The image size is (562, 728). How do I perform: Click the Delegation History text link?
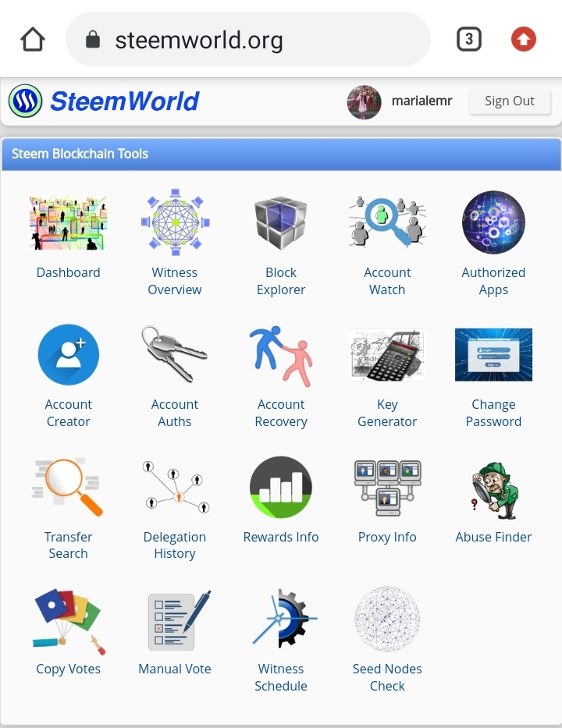pyautogui.click(x=175, y=545)
